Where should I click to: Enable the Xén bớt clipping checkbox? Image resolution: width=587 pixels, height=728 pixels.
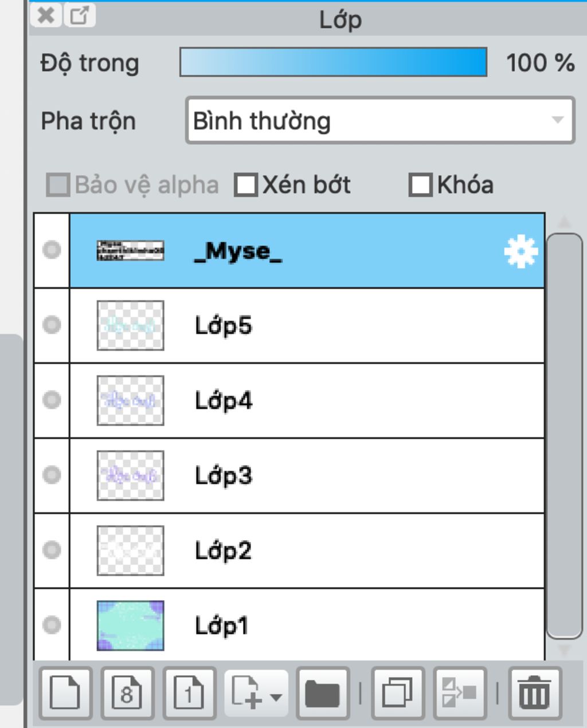[246, 185]
